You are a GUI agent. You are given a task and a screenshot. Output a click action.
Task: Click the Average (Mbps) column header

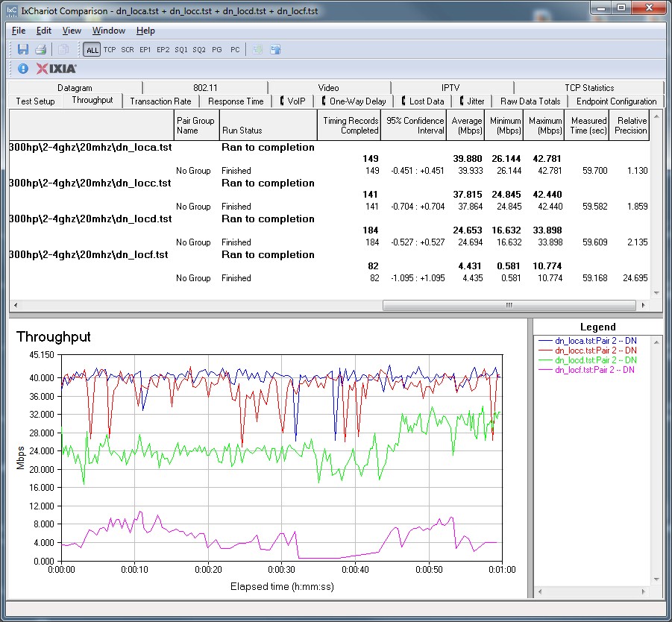[465, 125]
